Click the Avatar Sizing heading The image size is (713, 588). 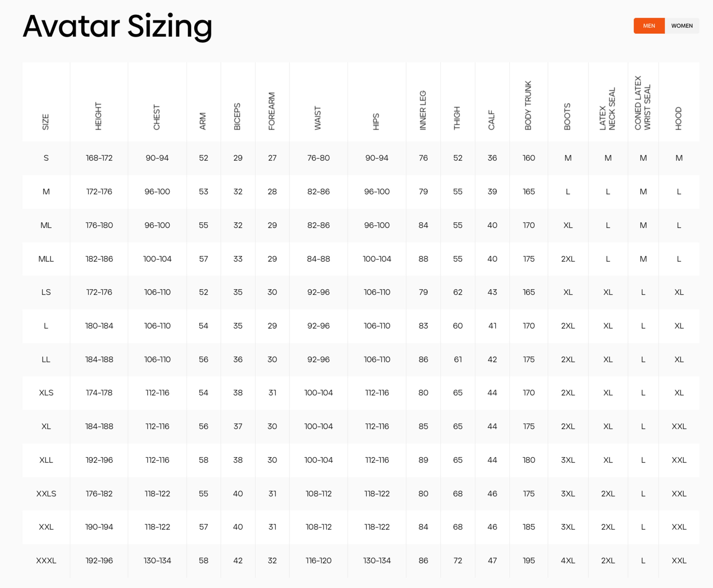(x=117, y=27)
